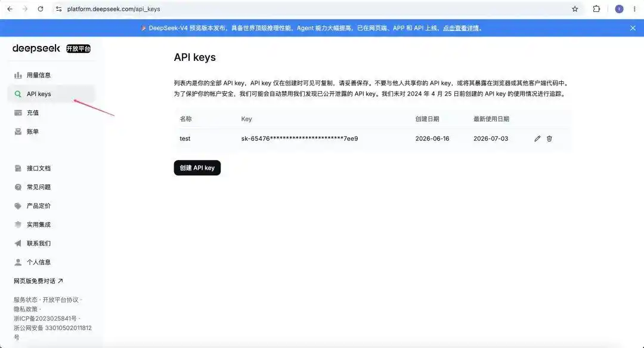Open the browser extensions puzzle icon

[x=596, y=8]
